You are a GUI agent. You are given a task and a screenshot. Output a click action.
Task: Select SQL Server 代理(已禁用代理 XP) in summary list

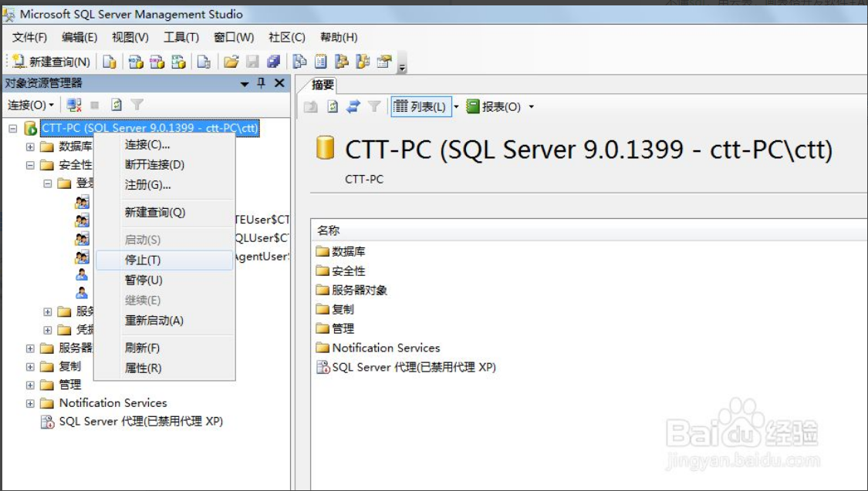407,367
